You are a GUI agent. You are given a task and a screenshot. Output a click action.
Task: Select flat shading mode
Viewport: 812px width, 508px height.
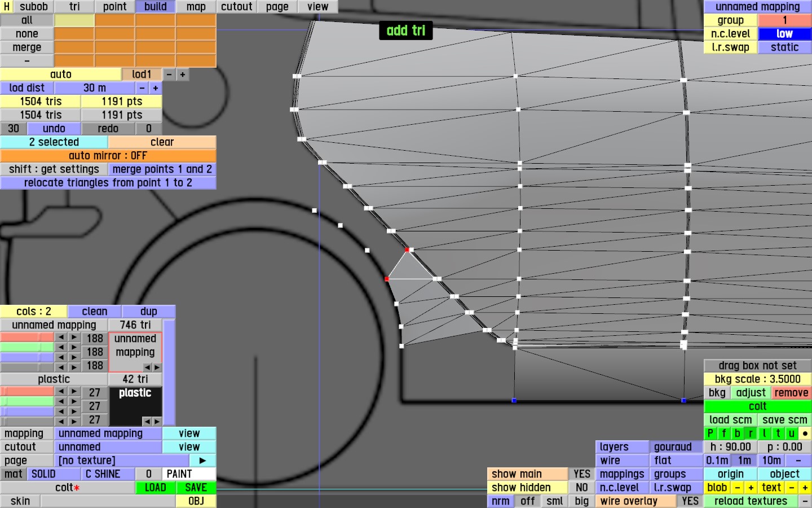677,461
